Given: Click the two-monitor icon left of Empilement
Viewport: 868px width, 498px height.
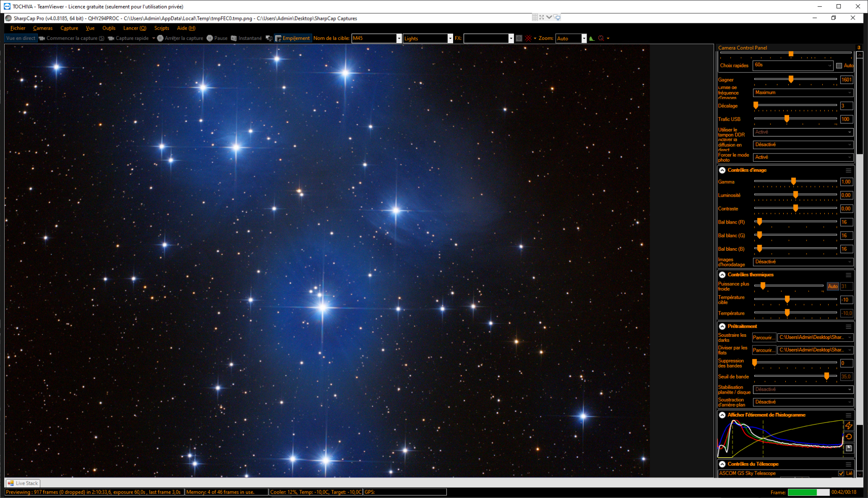Looking at the screenshot, I should coord(269,38).
